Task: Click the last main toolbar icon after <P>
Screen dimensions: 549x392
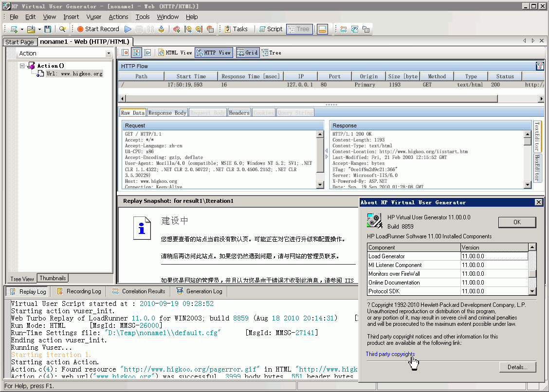Action: pos(366,29)
